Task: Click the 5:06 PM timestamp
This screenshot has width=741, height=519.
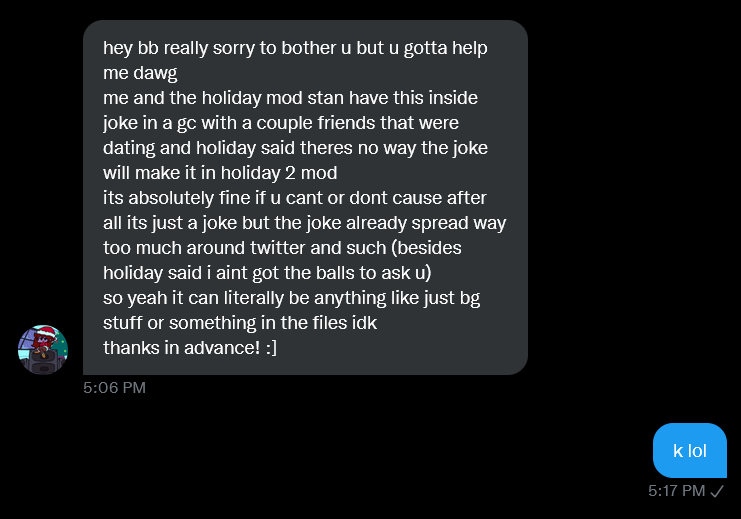Action: [114, 387]
